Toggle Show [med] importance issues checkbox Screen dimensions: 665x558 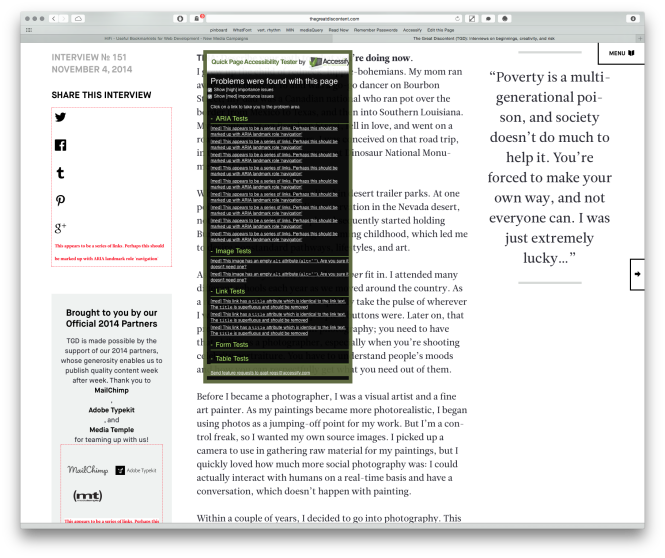pyautogui.click(x=210, y=97)
